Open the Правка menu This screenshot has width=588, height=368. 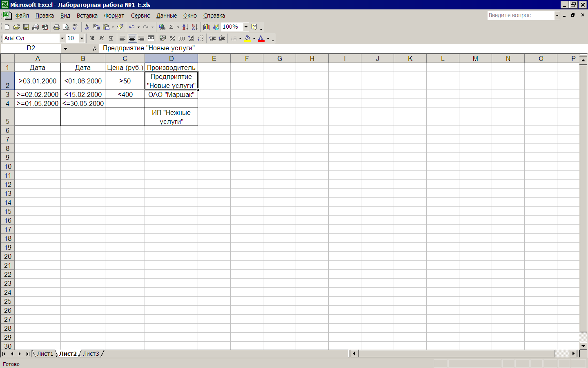click(45, 16)
